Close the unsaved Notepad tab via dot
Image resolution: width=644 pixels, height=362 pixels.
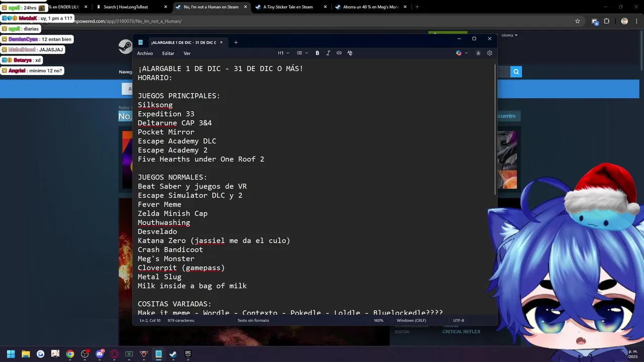(221, 42)
